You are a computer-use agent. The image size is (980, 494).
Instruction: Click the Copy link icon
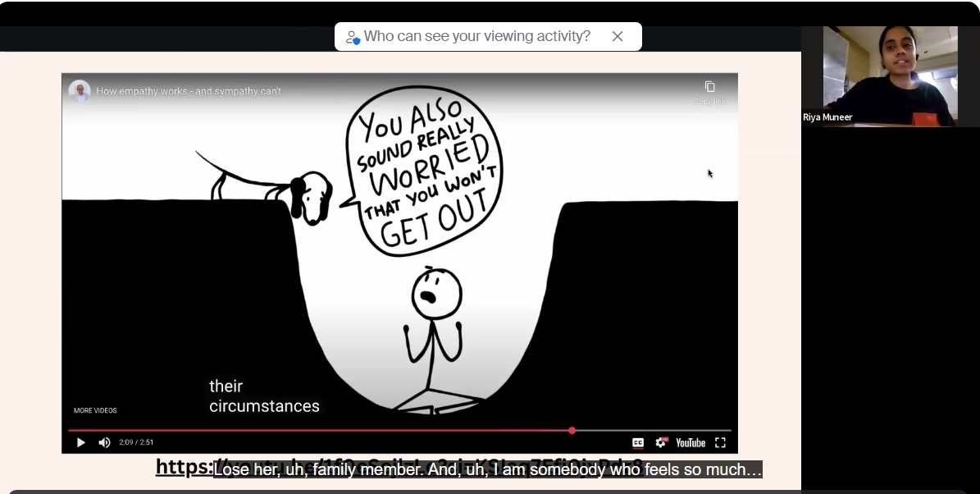pyautogui.click(x=709, y=88)
